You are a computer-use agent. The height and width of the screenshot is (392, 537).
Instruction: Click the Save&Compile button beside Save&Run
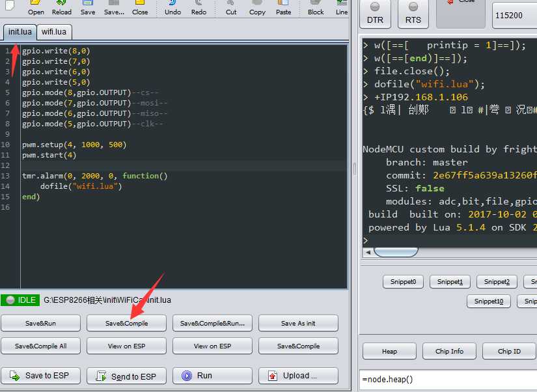(127, 323)
